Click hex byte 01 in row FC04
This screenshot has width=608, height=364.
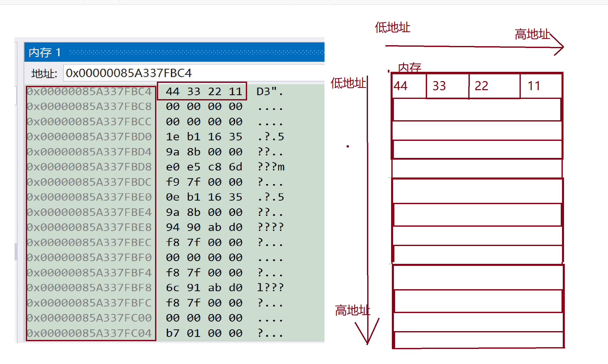(x=194, y=333)
